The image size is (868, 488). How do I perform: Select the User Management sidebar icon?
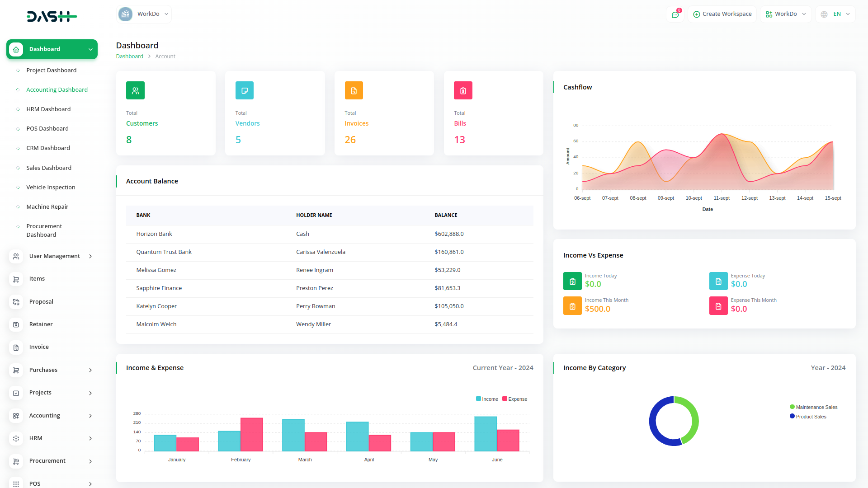click(x=16, y=256)
